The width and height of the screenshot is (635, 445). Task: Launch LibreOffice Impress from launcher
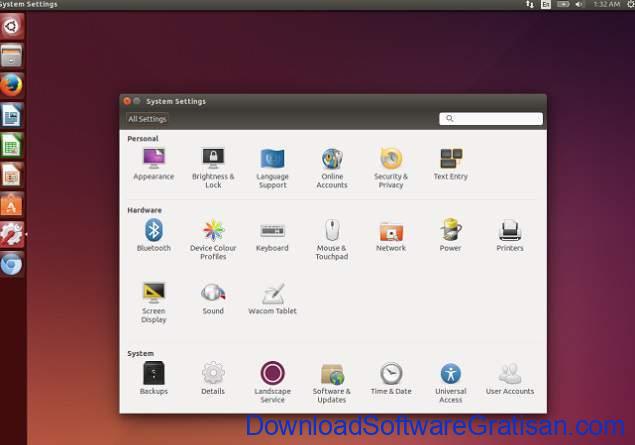click(12, 175)
